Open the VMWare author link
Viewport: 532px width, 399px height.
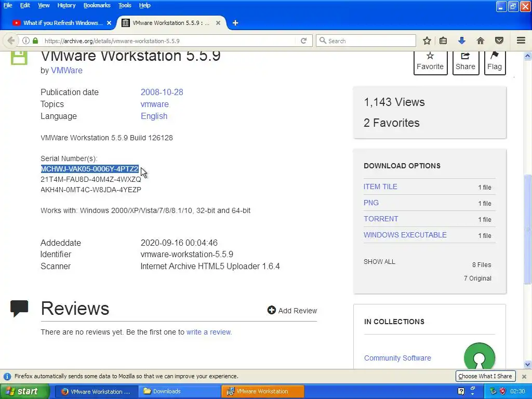click(66, 70)
